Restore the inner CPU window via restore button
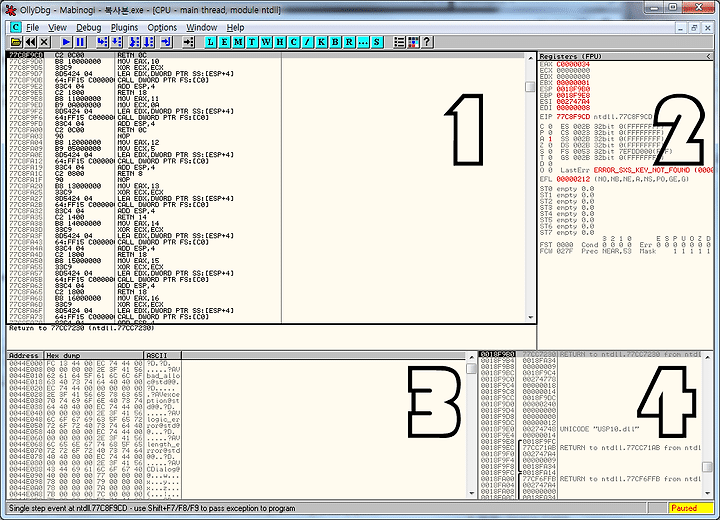Screen dimensions: 720x520 [x=694, y=28]
